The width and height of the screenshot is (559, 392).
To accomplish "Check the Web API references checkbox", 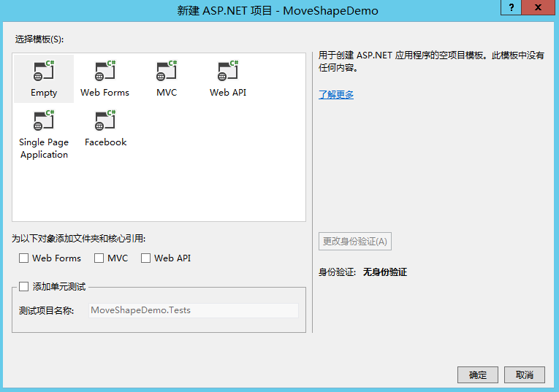I will [x=146, y=258].
